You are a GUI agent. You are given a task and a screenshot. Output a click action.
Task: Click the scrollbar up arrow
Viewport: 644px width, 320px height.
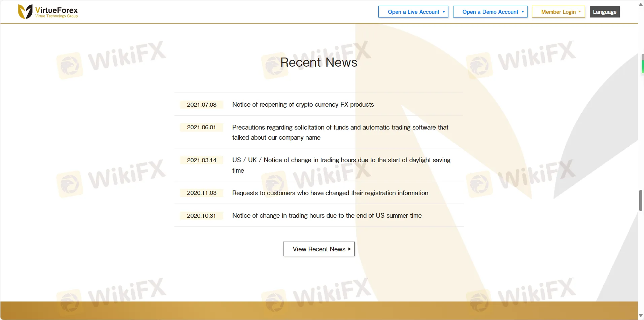click(x=641, y=4)
